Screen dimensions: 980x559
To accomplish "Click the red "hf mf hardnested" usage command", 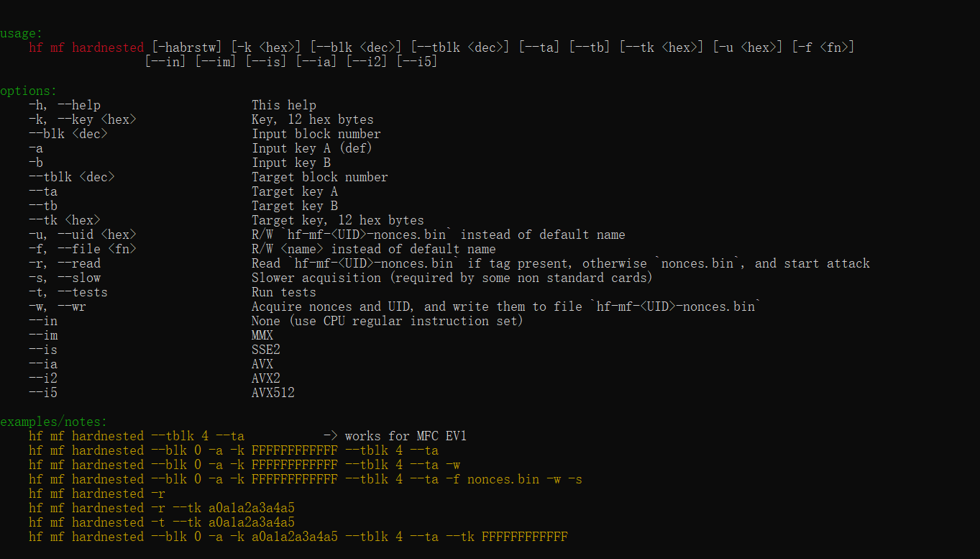I will tap(86, 47).
